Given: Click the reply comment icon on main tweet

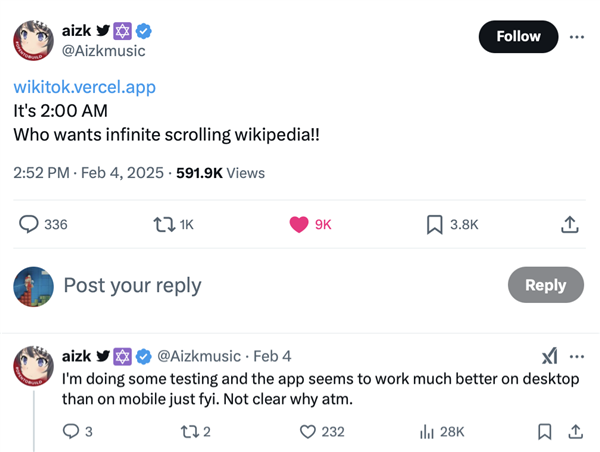Looking at the screenshot, I should coord(29,224).
